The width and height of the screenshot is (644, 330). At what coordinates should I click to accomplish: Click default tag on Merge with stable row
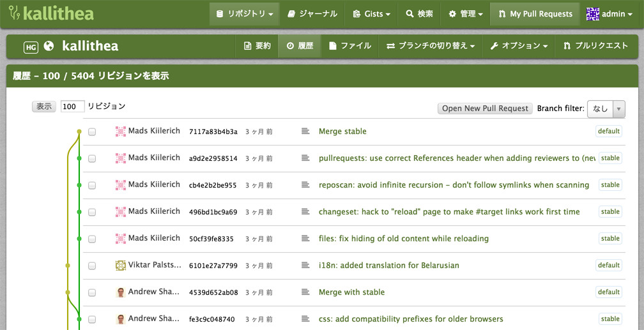pyautogui.click(x=609, y=292)
